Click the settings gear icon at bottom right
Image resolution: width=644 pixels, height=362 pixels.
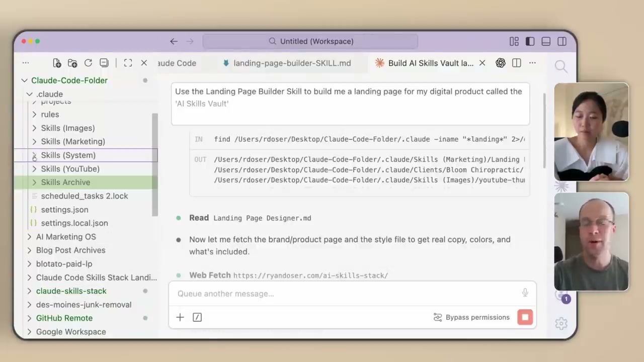tap(561, 323)
